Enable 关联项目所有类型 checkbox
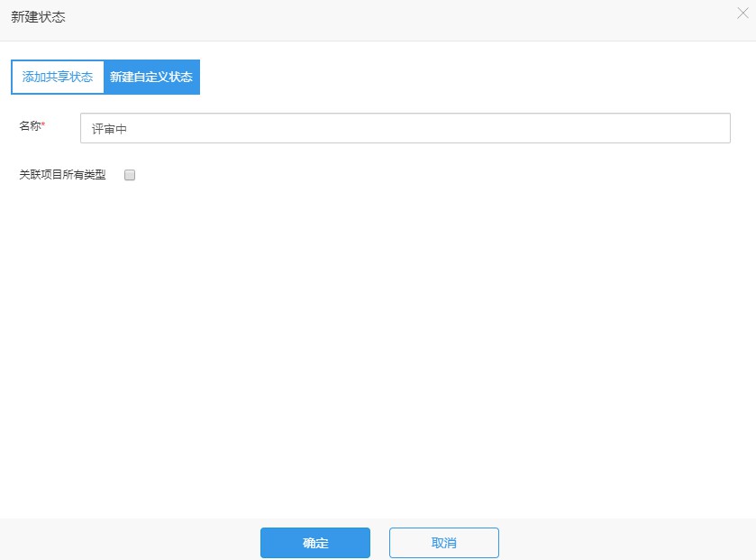The image size is (756, 560). coord(130,175)
